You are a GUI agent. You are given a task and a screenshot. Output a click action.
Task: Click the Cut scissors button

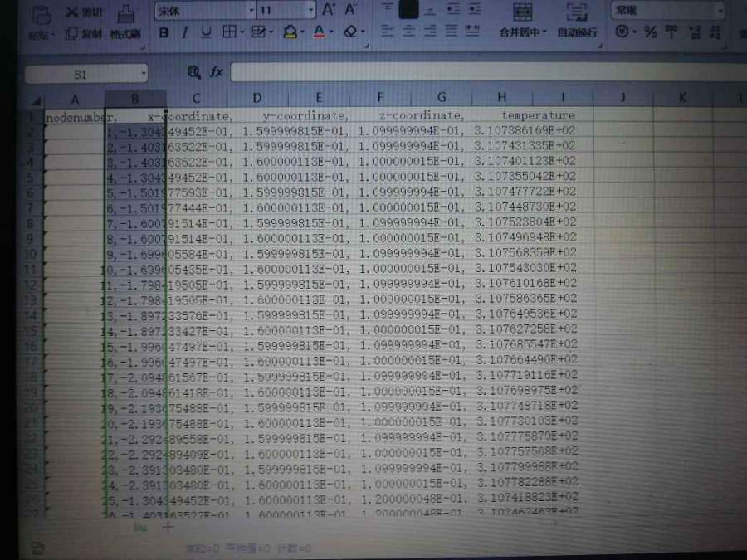tap(84, 12)
